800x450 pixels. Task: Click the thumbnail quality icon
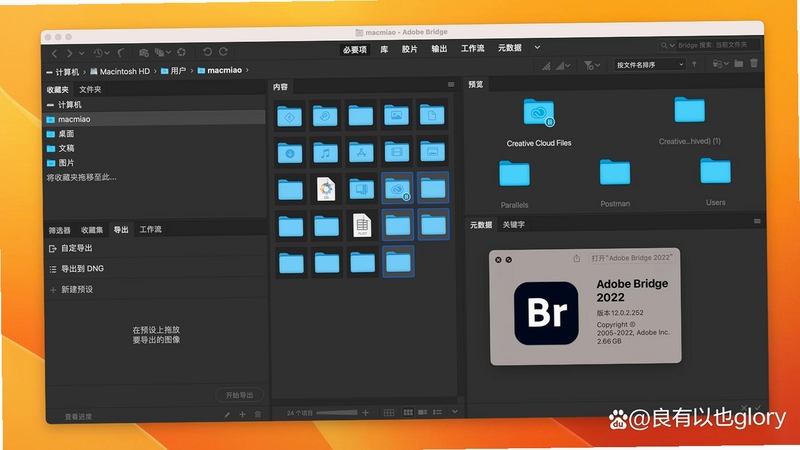546,65
